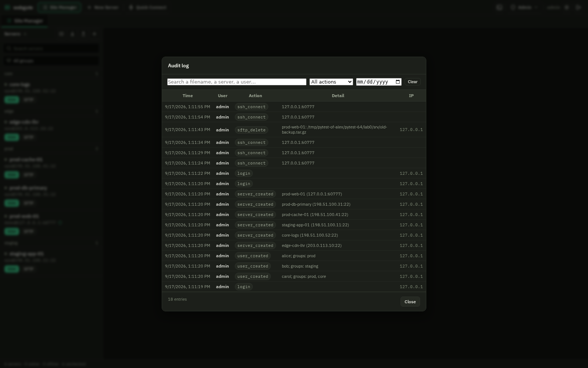Click 127.0.0.1:60777 detail in 1:11:24 PM row
The height and width of the screenshot is (368, 588).
[298, 163]
